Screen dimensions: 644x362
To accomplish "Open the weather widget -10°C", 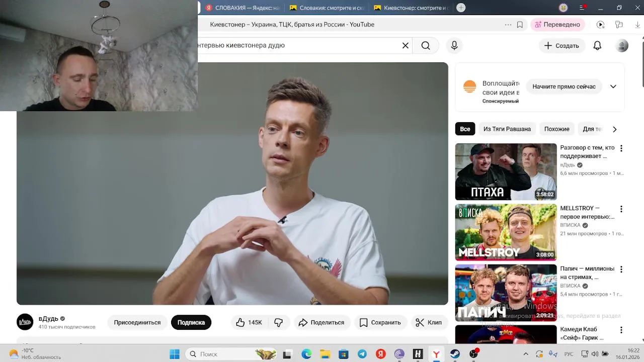I will tap(35, 354).
